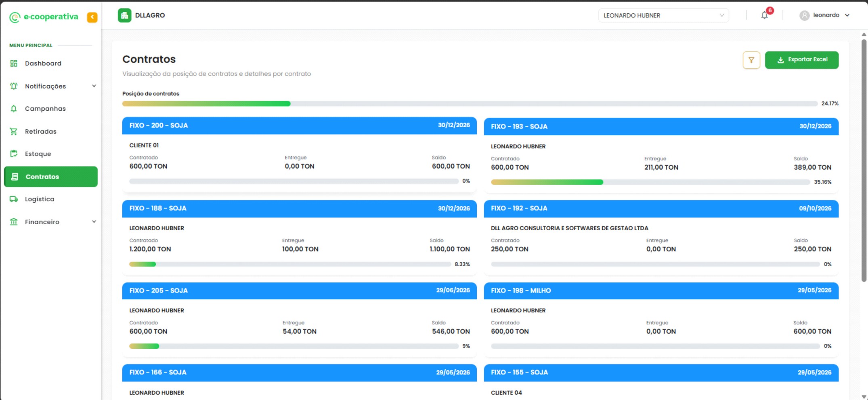This screenshot has width=868, height=400.
Task: Expand the Notificações submenu chevron
Action: (x=94, y=86)
